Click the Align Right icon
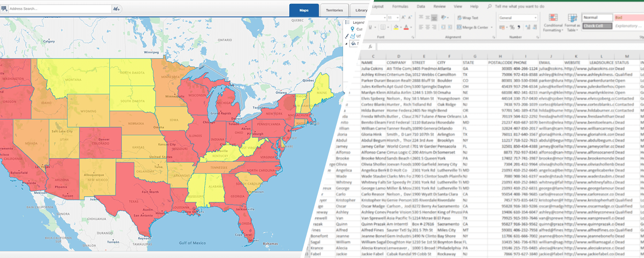The image size is (644, 258). coord(434,27)
